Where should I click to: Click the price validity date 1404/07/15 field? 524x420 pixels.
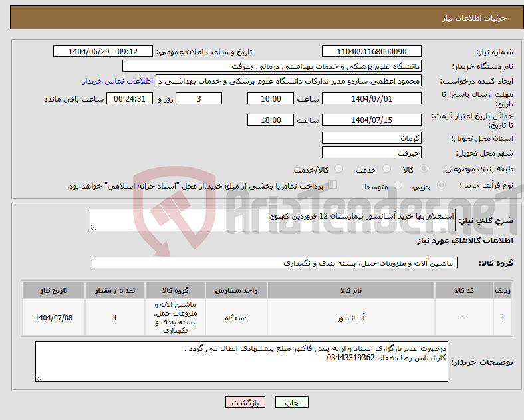[x=371, y=120]
